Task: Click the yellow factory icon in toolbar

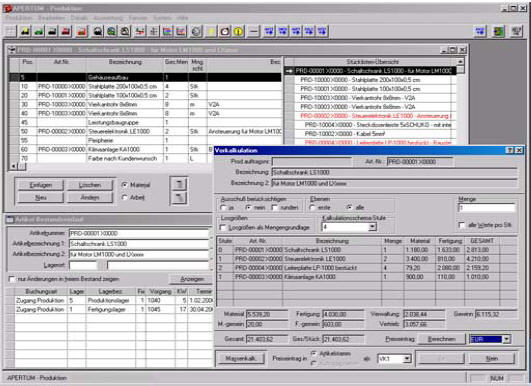Action: (x=25, y=31)
